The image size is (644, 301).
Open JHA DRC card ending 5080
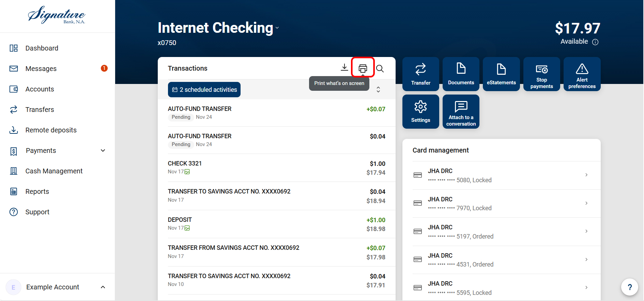[501, 175]
